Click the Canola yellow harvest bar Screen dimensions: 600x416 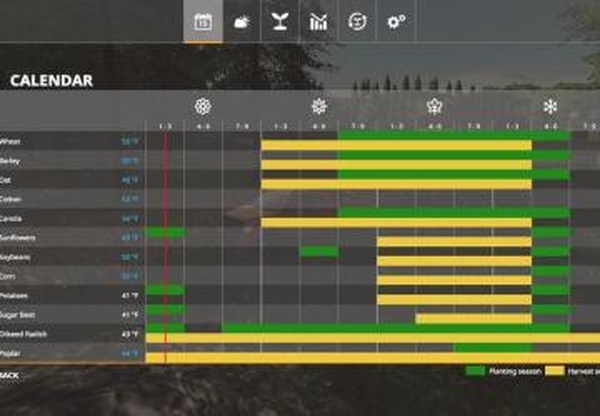[x=396, y=223]
